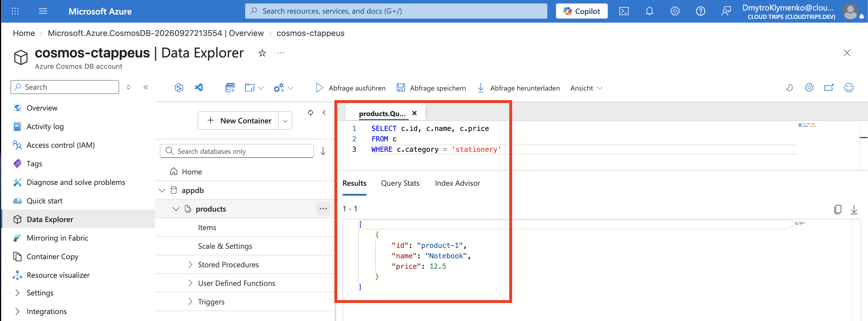Open Data Explorer in full screen icon

pyautogui.click(x=829, y=88)
